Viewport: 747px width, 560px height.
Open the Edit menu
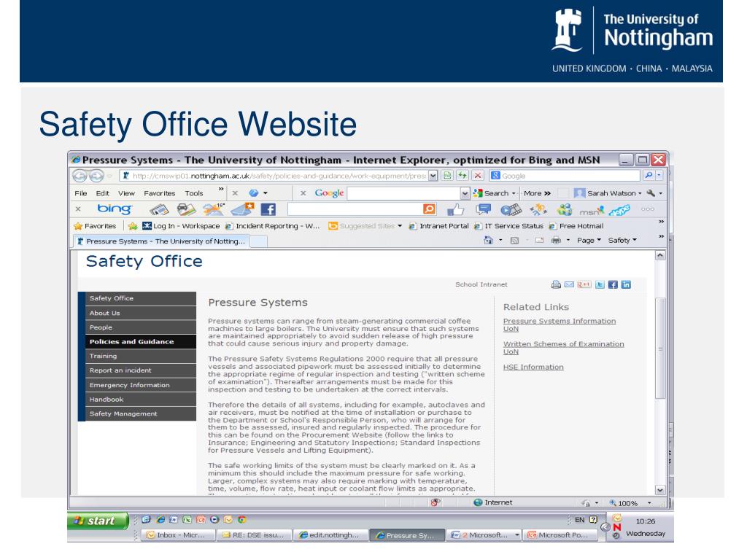pyautogui.click(x=102, y=193)
